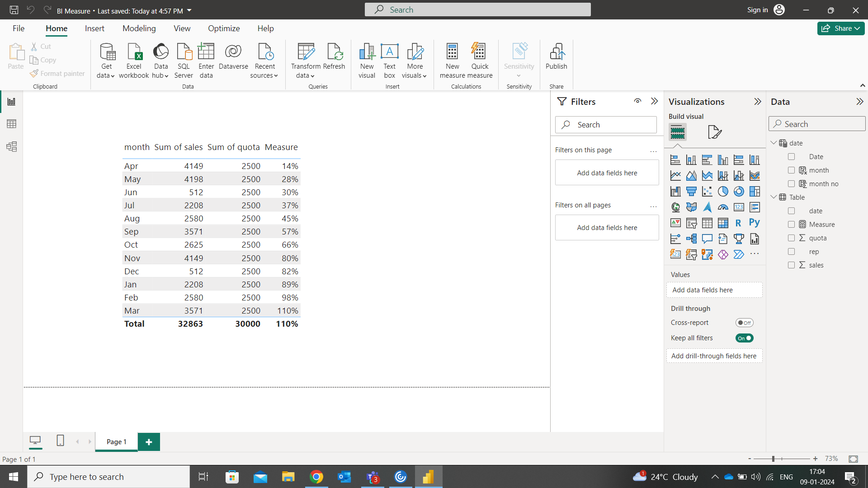Image resolution: width=868 pixels, height=488 pixels.
Task: Collapse the Table fields tree
Action: coord(774,197)
